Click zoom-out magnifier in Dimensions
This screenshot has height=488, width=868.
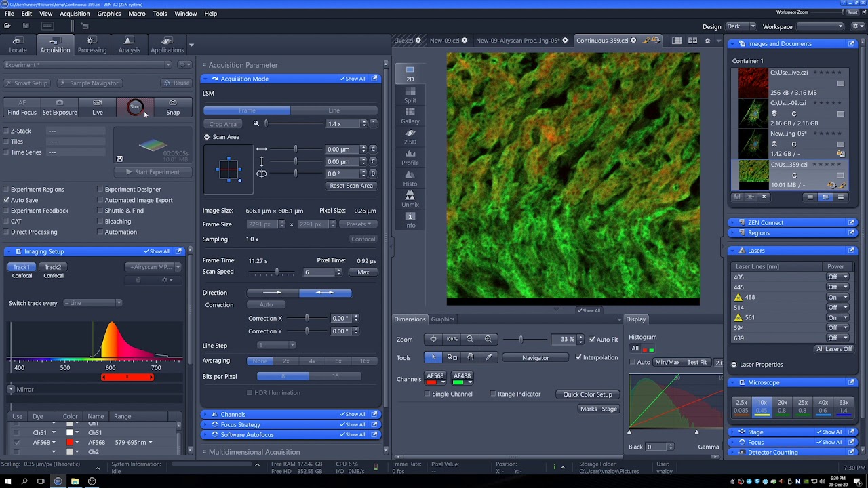[x=470, y=339]
